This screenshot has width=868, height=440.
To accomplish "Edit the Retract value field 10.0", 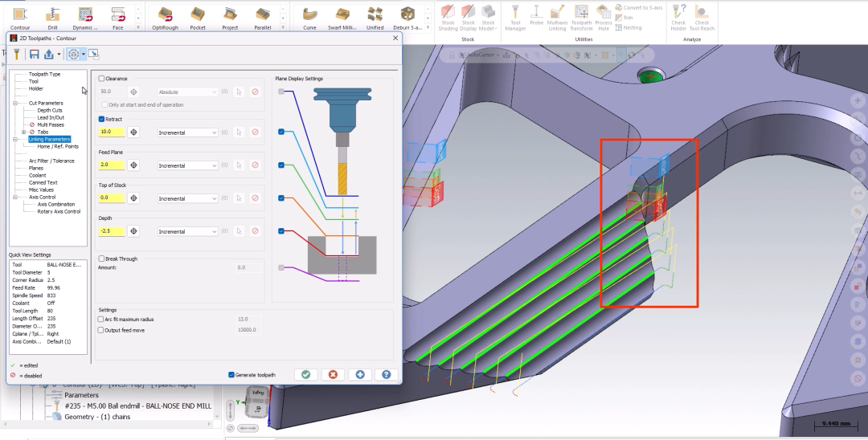I will (x=111, y=132).
